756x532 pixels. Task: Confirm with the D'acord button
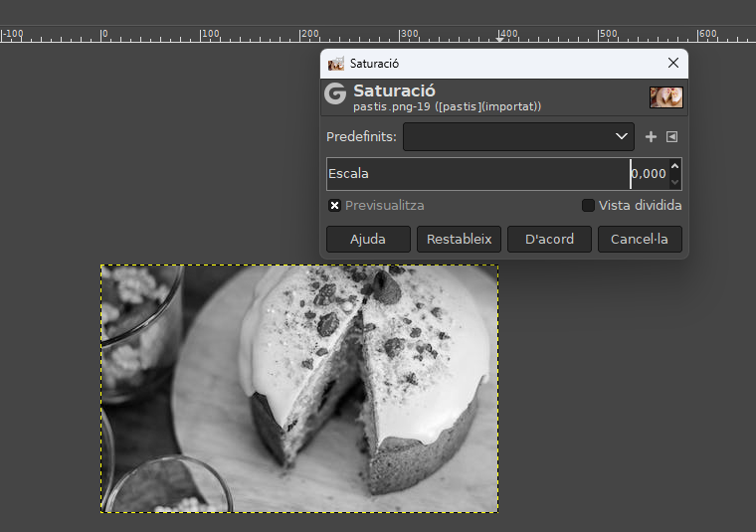549,239
